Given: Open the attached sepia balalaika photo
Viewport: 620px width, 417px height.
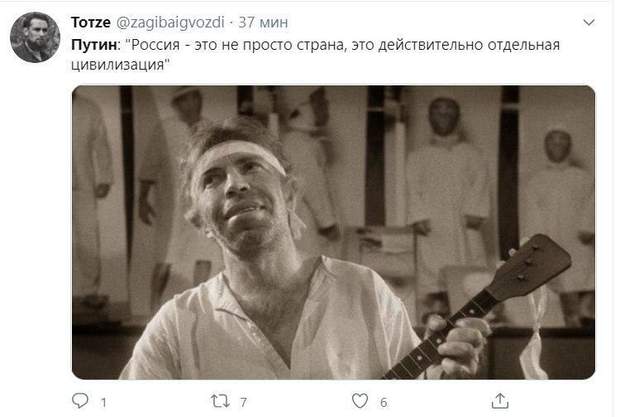Looking at the screenshot, I should pyautogui.click(x=333, y=232).
